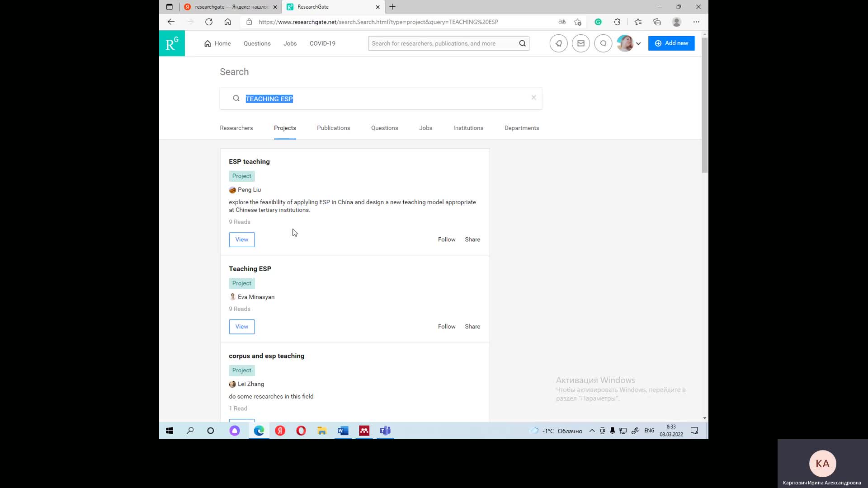Clear the TEACHING ESP search query

pos(533,98)
